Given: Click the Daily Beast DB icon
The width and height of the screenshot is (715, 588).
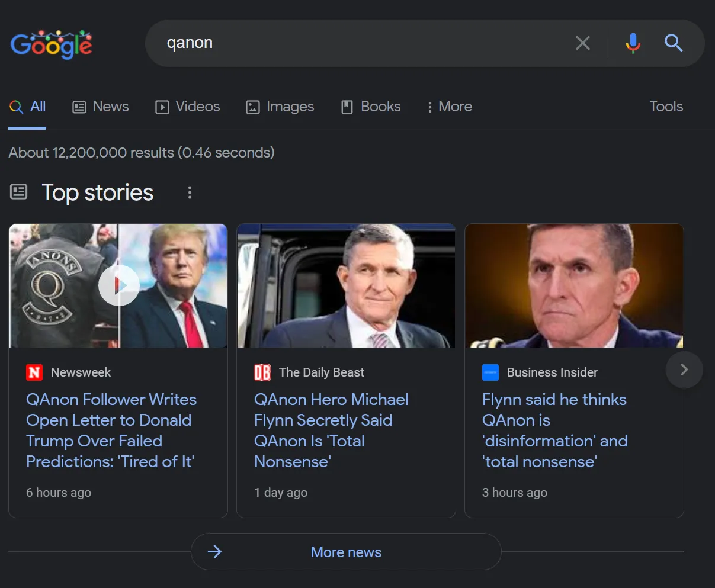Looking at the screenshot, I should click(x=262, y=372).
